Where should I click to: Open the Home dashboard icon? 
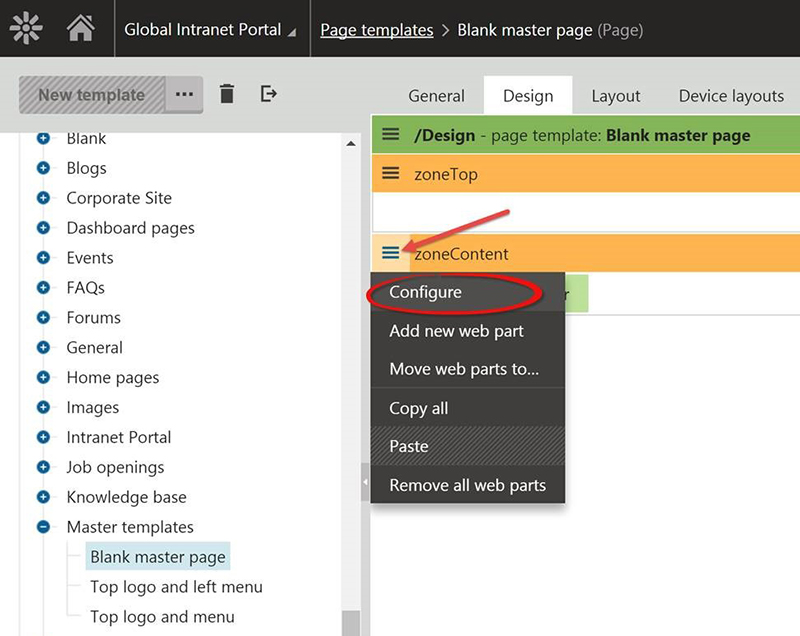80,29
